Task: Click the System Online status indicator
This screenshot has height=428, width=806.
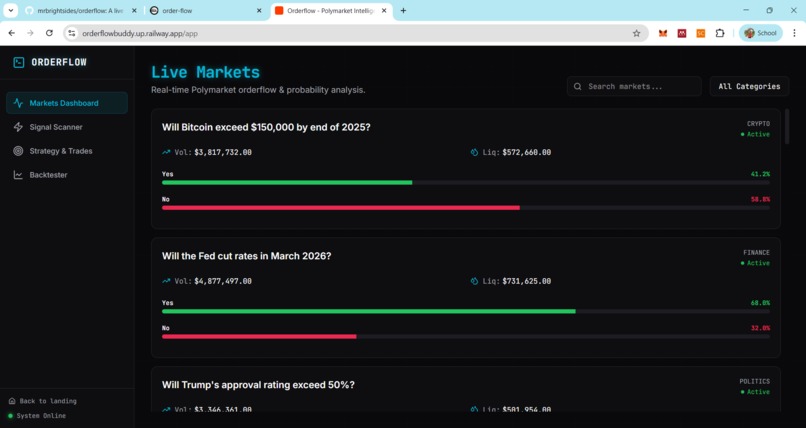Action: coord(37,416)
